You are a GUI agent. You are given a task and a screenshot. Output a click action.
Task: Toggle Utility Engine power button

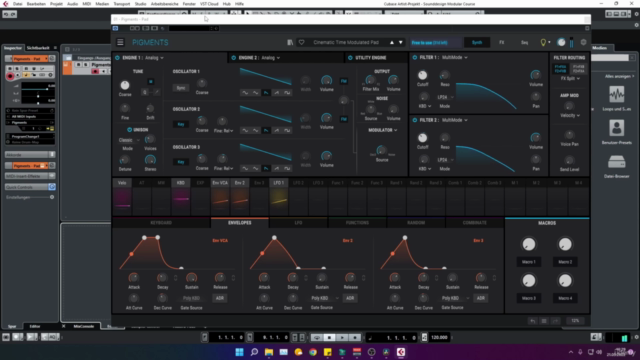[350, 58]
